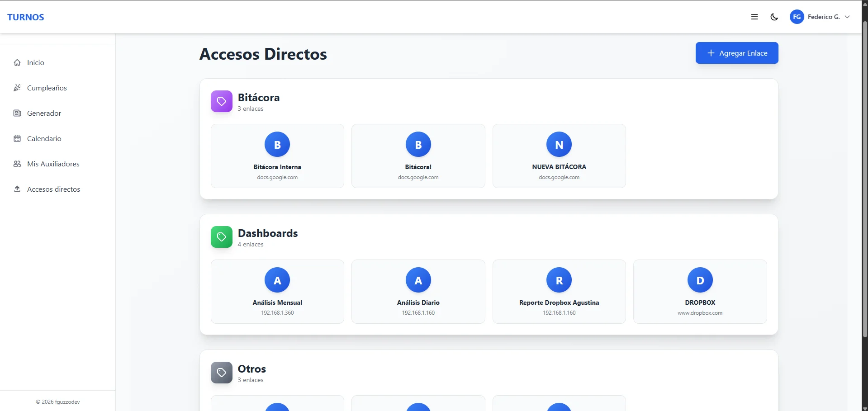Viewport: 868px width, 411px height.
Task: Click the Generador sidebar icon
Action: point(17,113)
